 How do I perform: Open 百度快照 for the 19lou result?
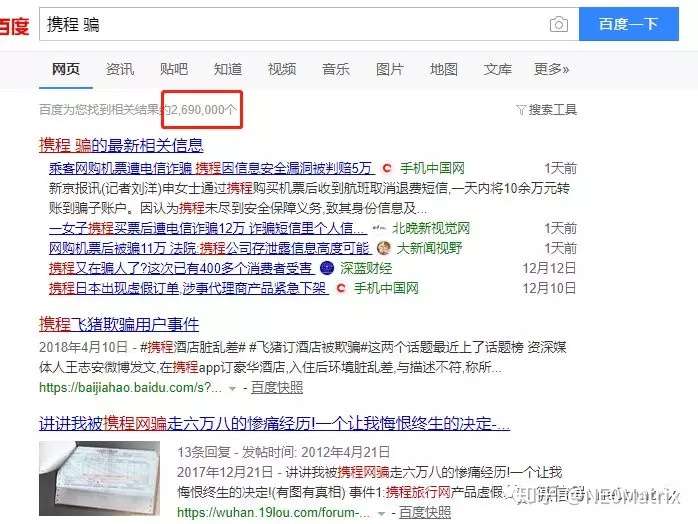[425, 513]
